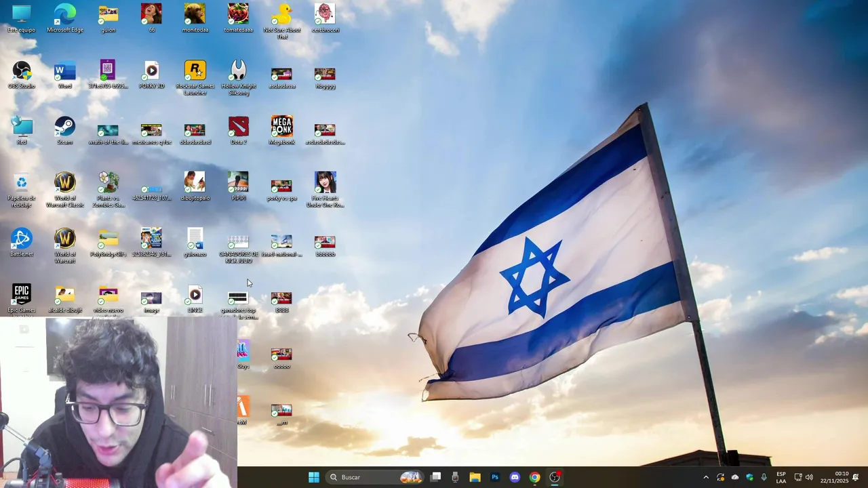Open Task View from taskbar

436,477
